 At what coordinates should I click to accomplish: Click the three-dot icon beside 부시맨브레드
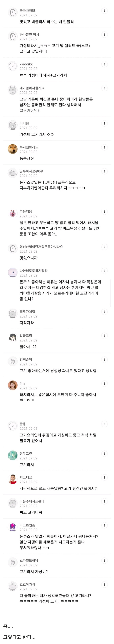(x=104, y=147)
